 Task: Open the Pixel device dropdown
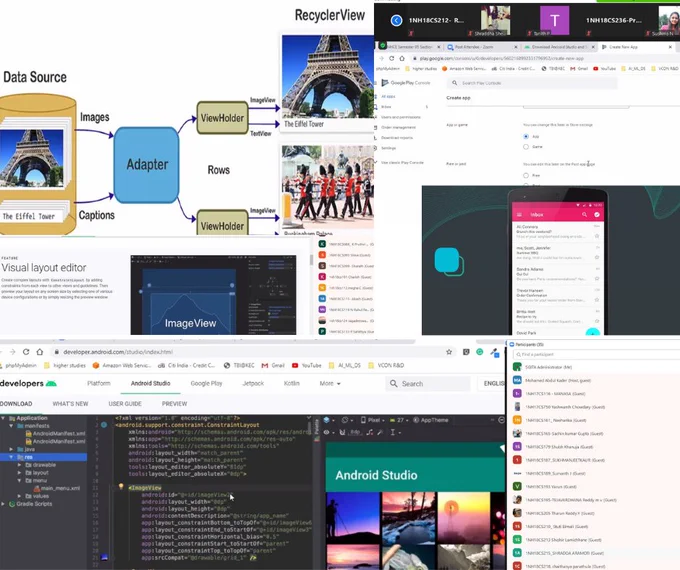click(x=373, y=420)
